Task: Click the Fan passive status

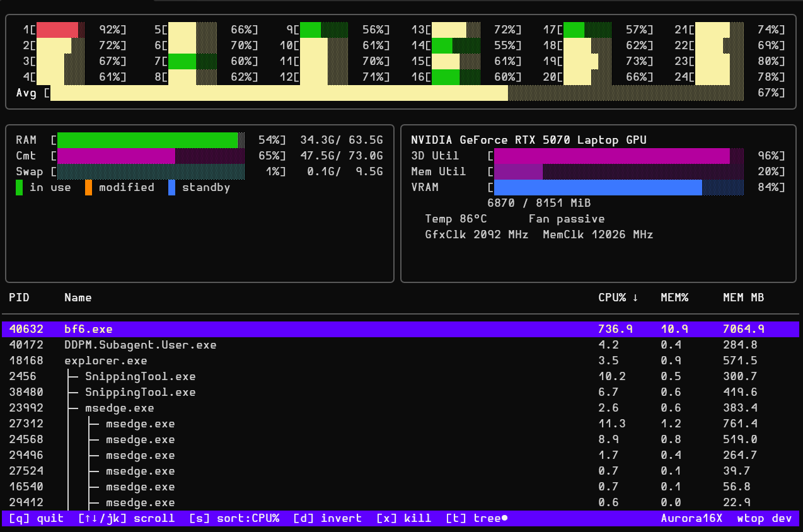Action: (567, 219)
